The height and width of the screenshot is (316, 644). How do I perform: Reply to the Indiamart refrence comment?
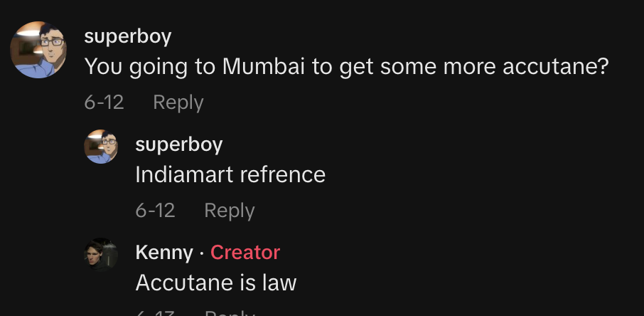230,211
